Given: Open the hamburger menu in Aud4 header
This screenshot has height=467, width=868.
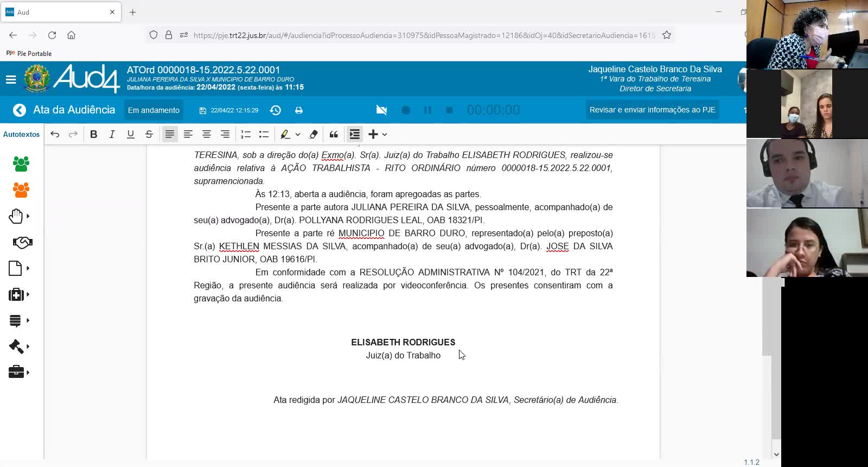Looking at the screenshot, I should pyautogui.click(x=11, y=80).
